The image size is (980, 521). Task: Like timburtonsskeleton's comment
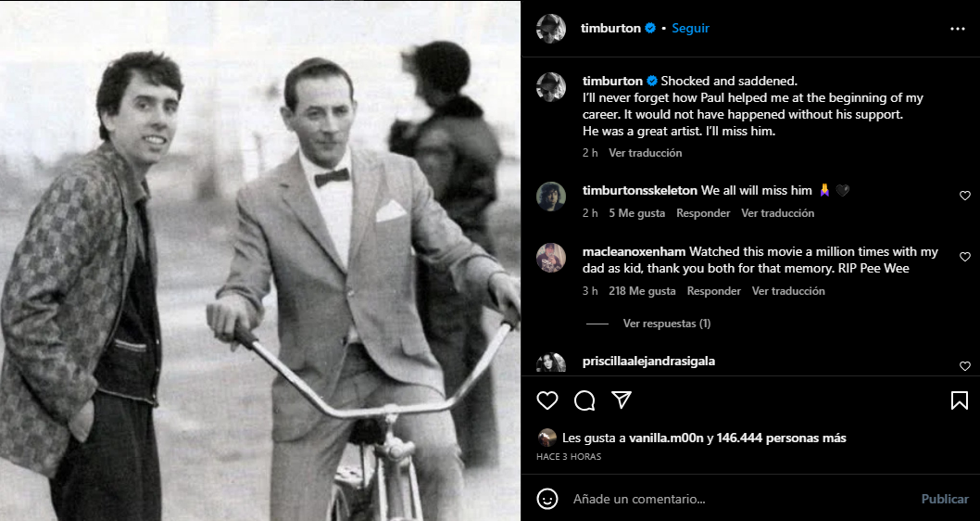(x=964, y=196)
